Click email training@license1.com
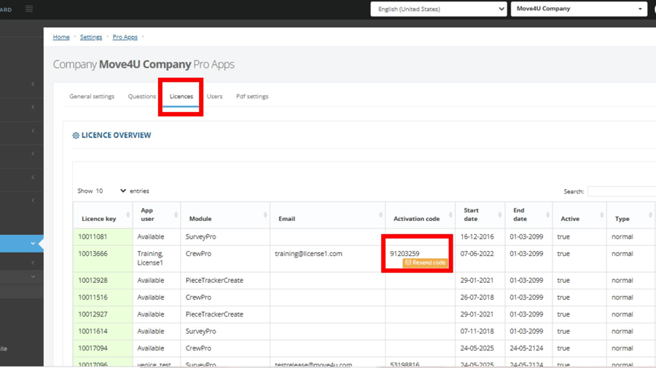 point(308,254)
